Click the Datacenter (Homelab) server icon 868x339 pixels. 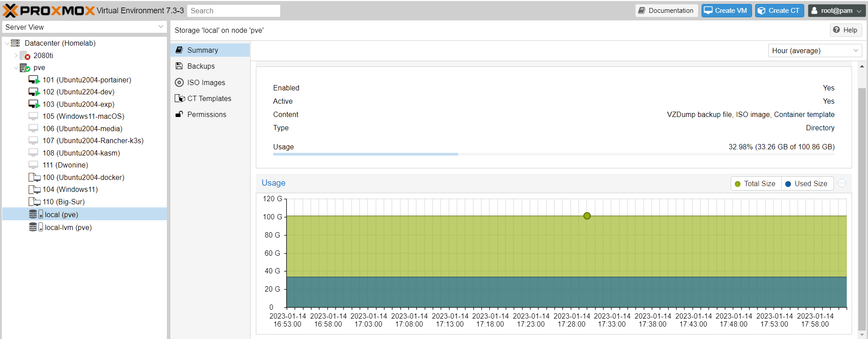click(x=15, y=43)
